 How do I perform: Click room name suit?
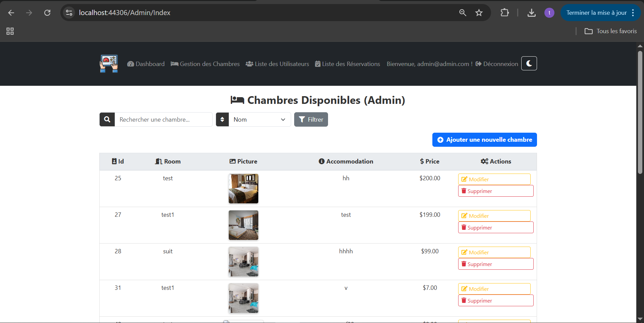pos(168,251)
